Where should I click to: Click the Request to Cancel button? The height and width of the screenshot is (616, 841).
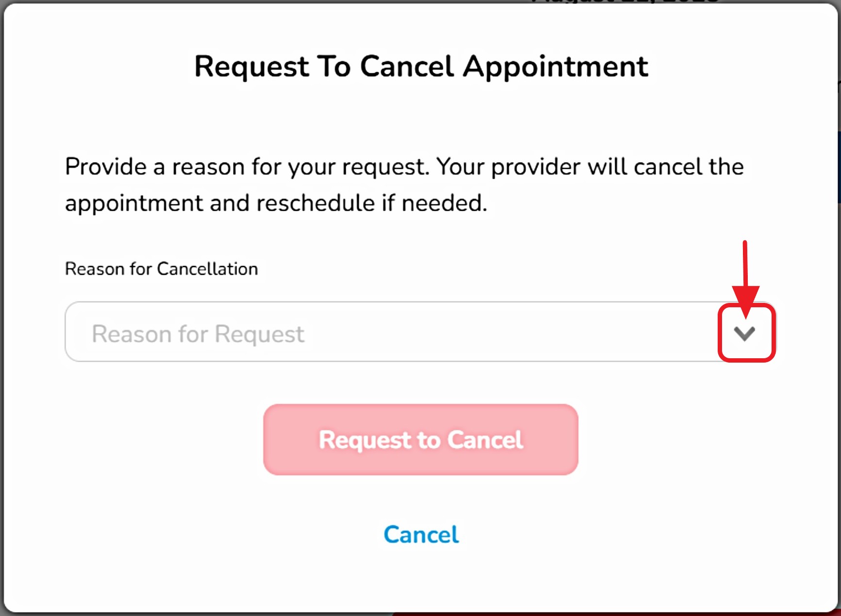(420, 439)
